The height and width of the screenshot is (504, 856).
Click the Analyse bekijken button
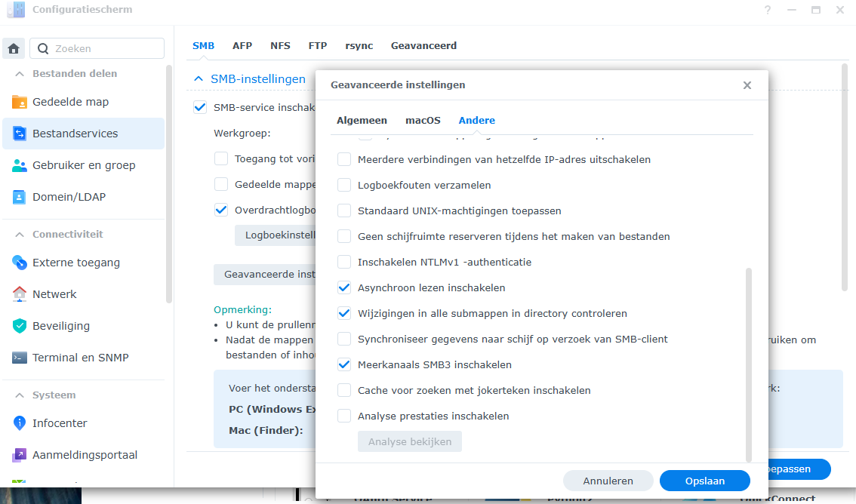click(410, 441)
